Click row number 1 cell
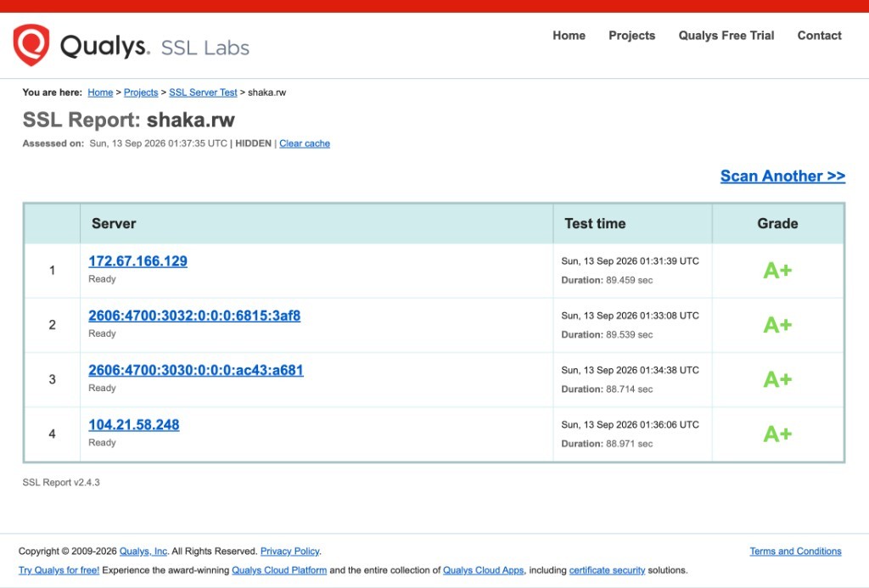 [52, 271]
